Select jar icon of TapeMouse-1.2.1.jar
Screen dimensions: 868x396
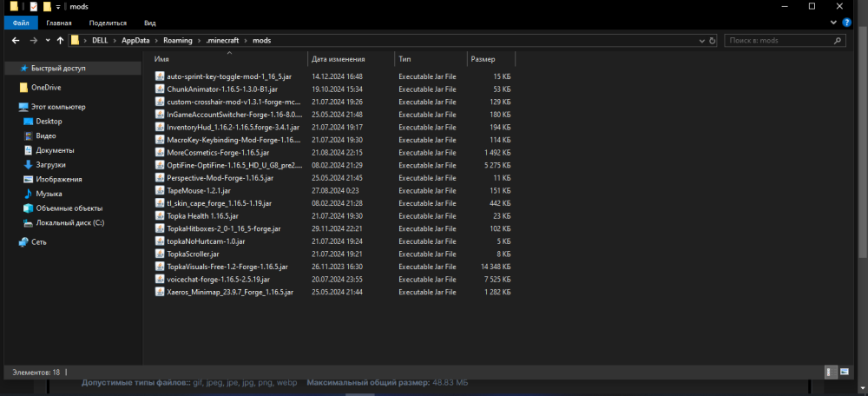[x=160, y=190]
